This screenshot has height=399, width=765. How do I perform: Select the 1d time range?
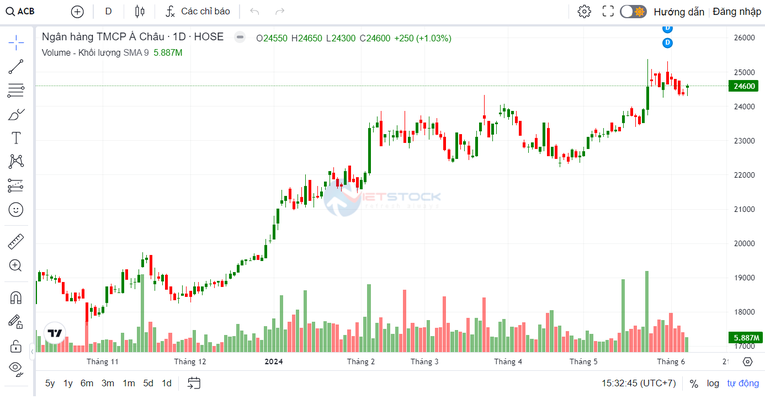[x=167, y=383]
